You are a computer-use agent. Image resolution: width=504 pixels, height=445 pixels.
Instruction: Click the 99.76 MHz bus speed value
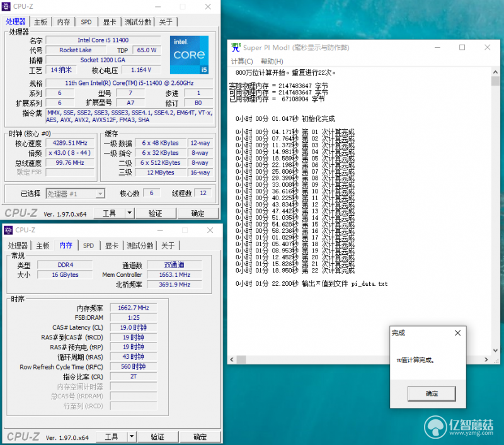(x=70, y=163)
